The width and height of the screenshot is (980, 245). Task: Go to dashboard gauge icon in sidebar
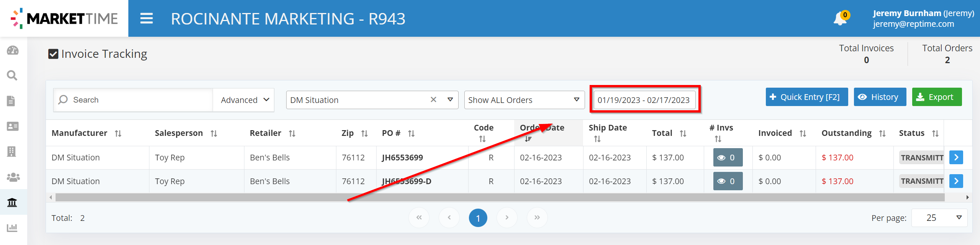pyautogui.click(x=13, y=50)
